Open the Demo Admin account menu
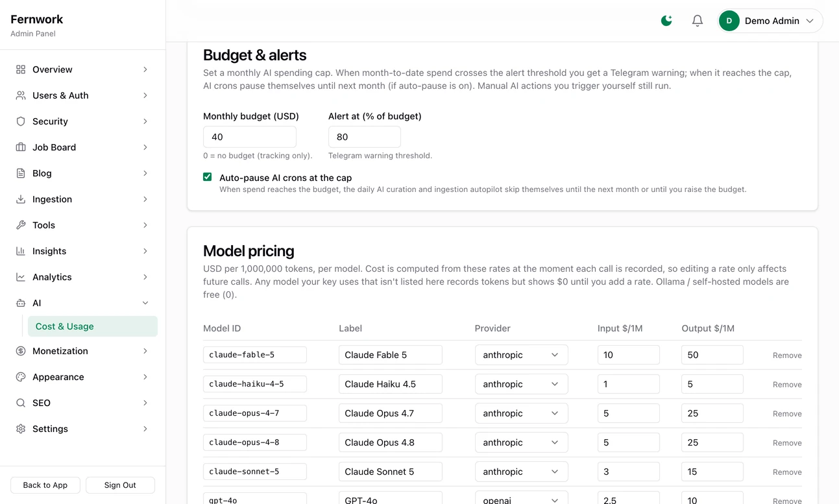The width and height of the screenshot is (839, 504). point(770,21)
